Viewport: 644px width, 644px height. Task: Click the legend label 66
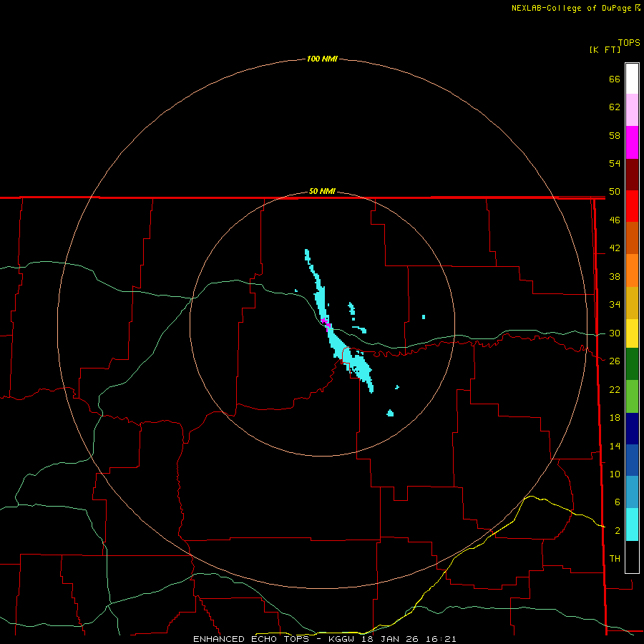point(615,79)
